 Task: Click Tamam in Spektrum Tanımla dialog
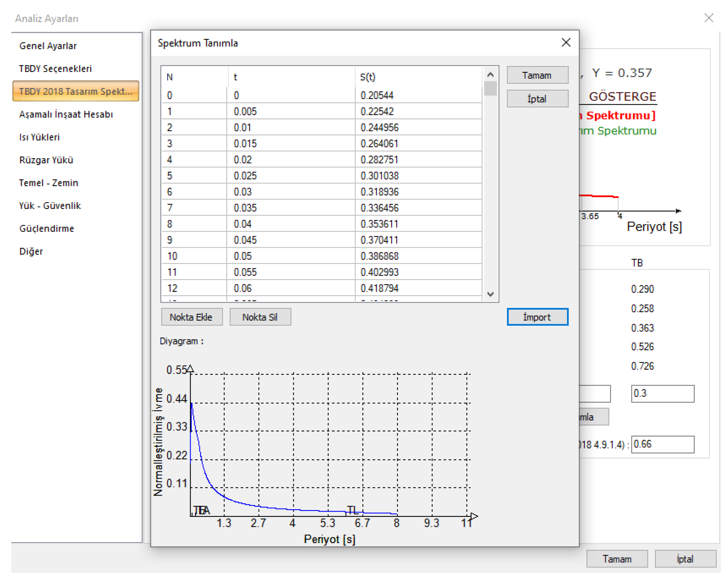537,75
